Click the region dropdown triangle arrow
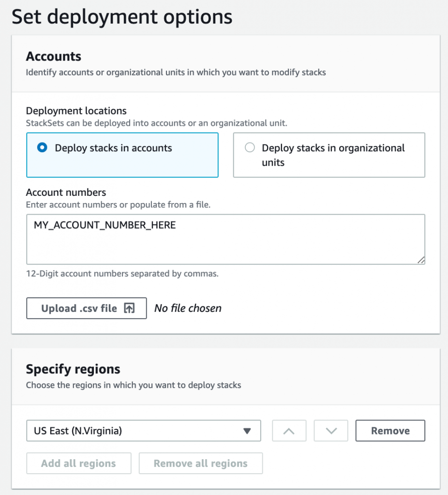This screenshot has width=448, height=495. (247, 431)
